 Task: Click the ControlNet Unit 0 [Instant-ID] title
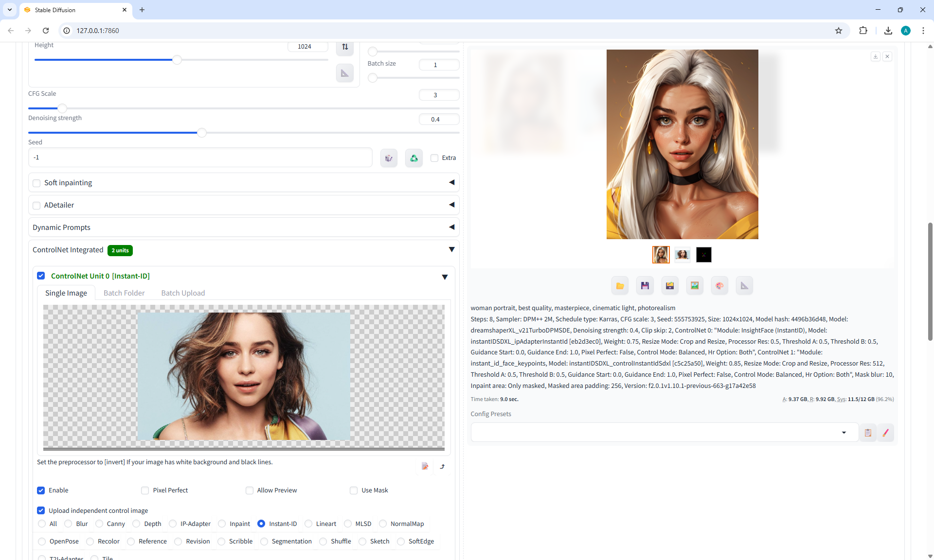pos(100,276)
